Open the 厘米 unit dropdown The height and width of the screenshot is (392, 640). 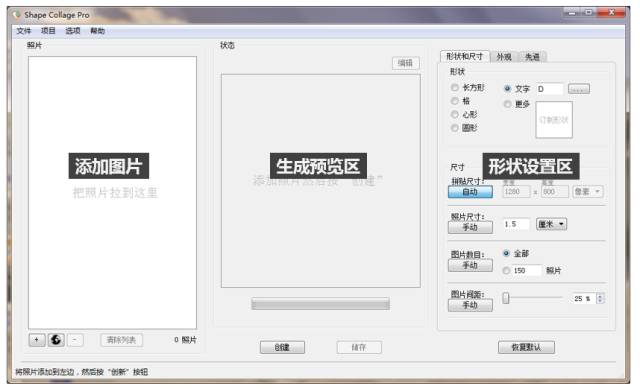(551, 224)
